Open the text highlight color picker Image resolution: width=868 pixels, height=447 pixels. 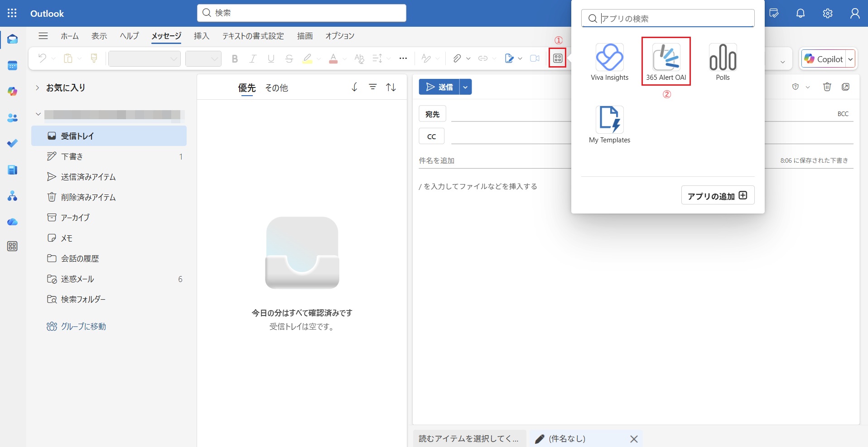coord(318,58)
